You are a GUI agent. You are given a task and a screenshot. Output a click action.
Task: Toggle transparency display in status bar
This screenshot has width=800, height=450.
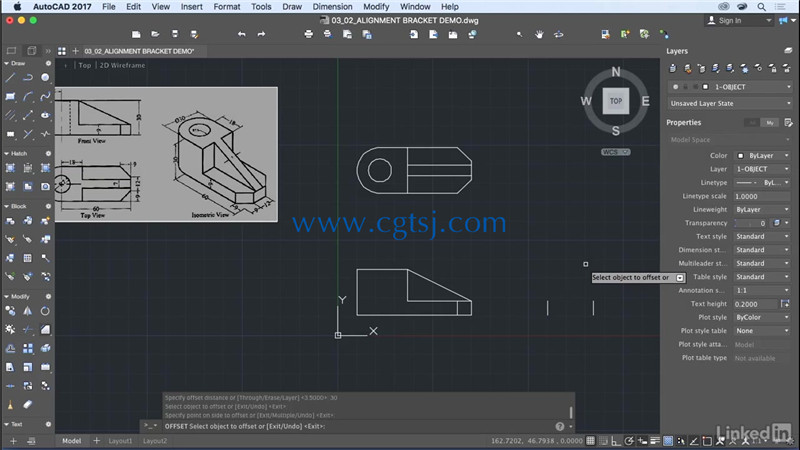(668, 441)
